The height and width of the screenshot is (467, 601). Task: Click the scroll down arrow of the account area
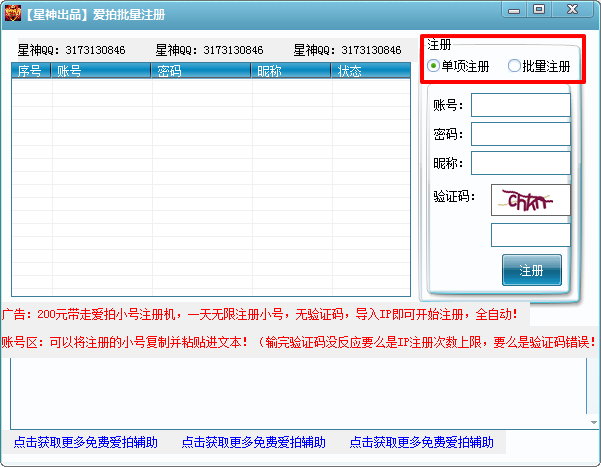[x=594, y=422]
